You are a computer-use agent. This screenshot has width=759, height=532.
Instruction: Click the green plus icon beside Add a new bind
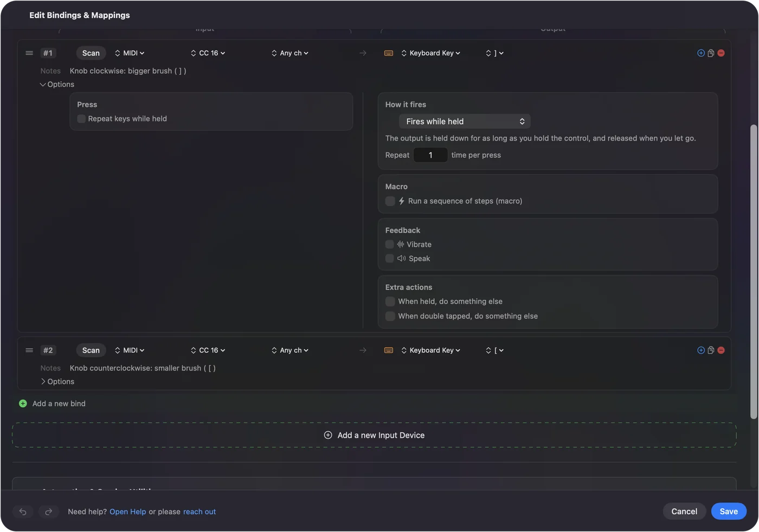[23, 403]
